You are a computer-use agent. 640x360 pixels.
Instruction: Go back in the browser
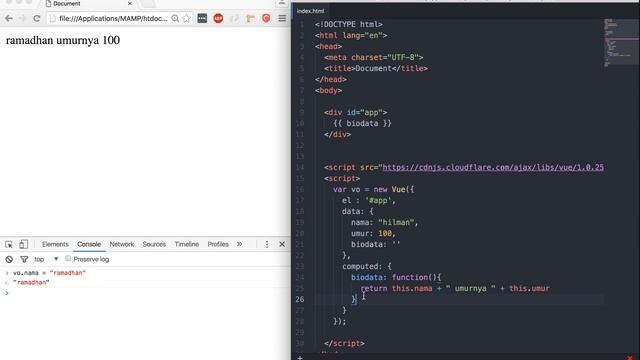point(9,18)
